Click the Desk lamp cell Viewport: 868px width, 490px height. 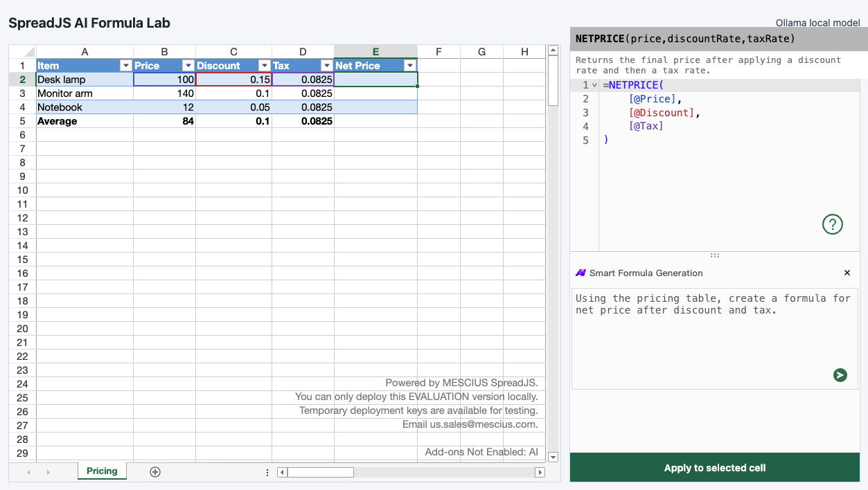[85, 80]
